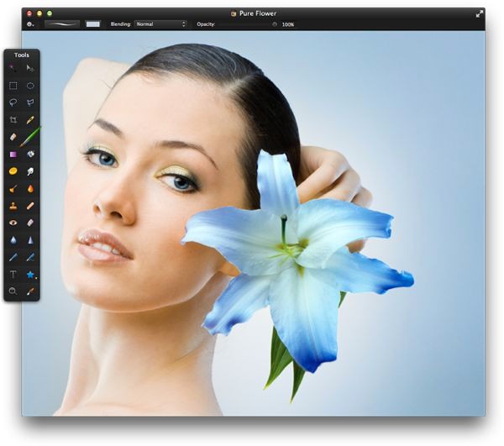Activate the Crop tool

pyautogui.click(x=13, y=120)
